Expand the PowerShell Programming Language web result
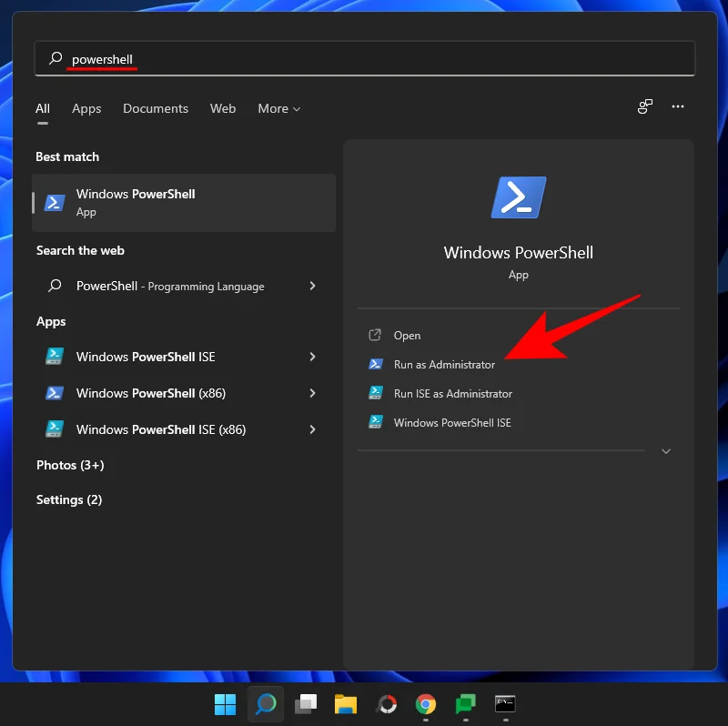Image resolution: width=728 pixels, height=726 pixels. click(313, 285)
